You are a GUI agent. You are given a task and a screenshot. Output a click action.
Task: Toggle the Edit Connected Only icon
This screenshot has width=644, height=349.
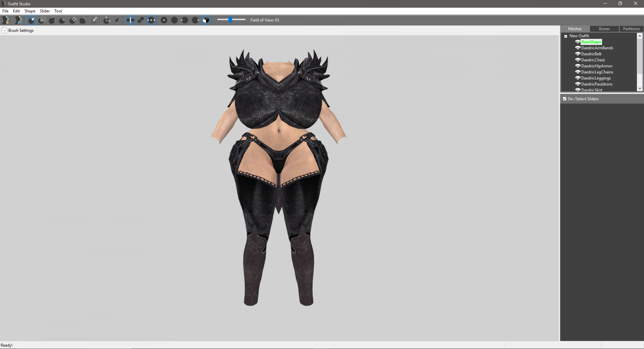tap(140, 20)
